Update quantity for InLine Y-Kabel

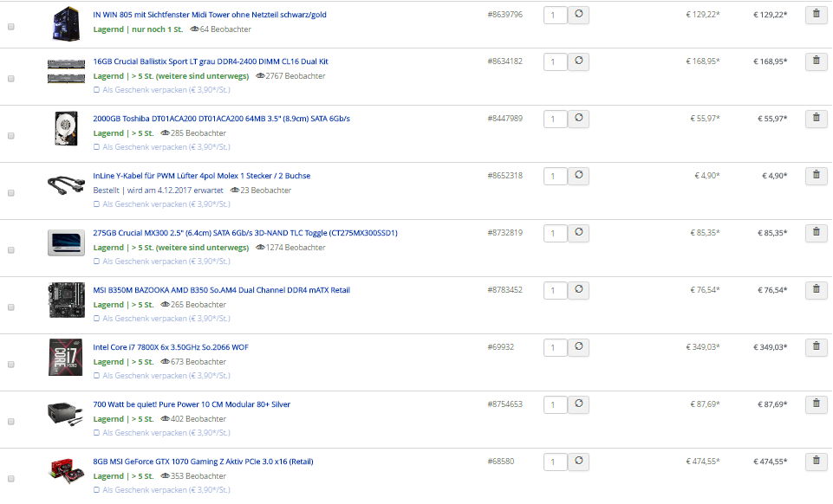tap(578, 176)
